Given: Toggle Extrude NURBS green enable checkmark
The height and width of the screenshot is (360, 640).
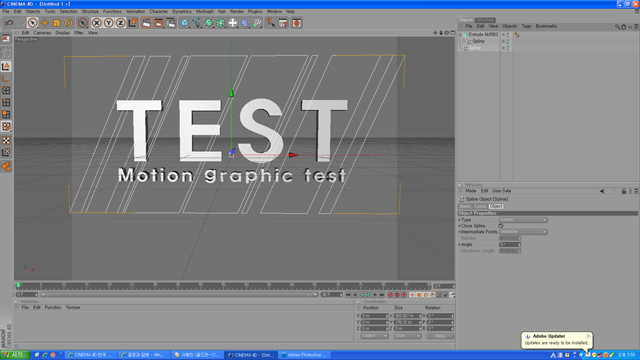Looking at the screenshot, I should tap(510, 35).
